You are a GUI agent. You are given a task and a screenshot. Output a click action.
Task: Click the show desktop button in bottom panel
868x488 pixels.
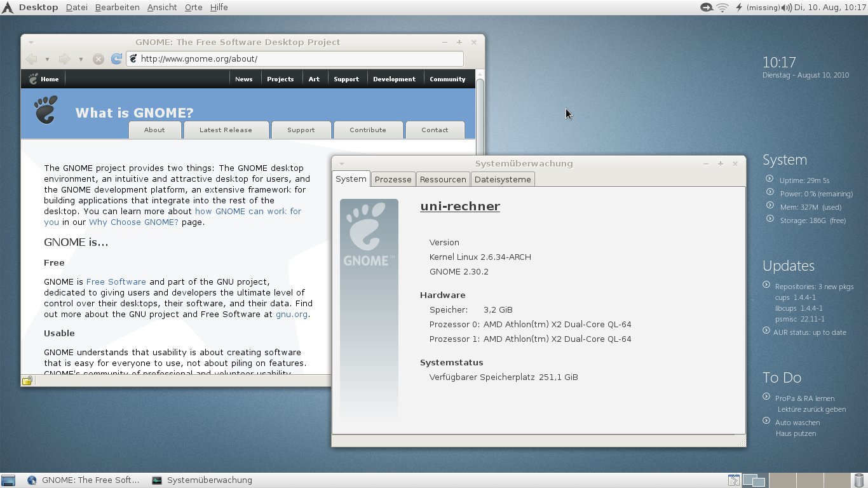8,480
